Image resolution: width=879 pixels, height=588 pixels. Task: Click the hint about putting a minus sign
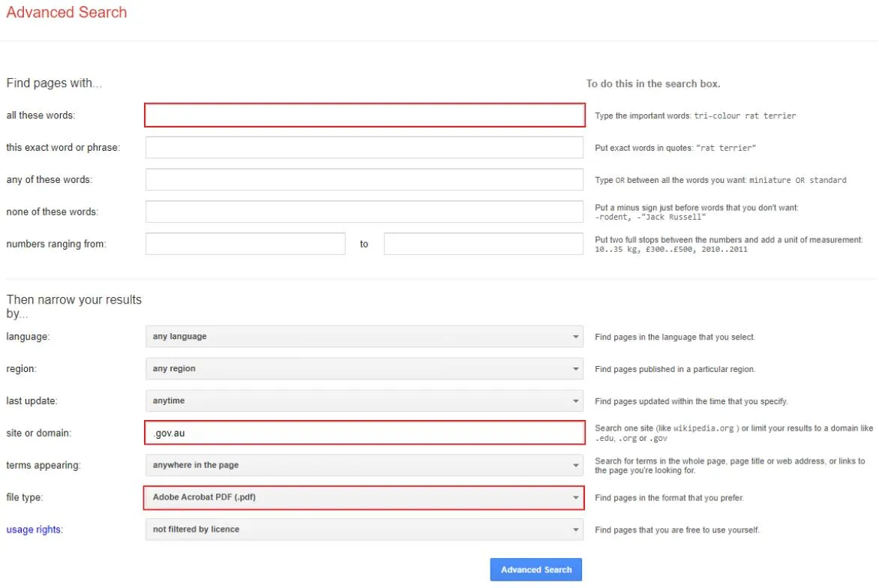(x=697, y=212)
